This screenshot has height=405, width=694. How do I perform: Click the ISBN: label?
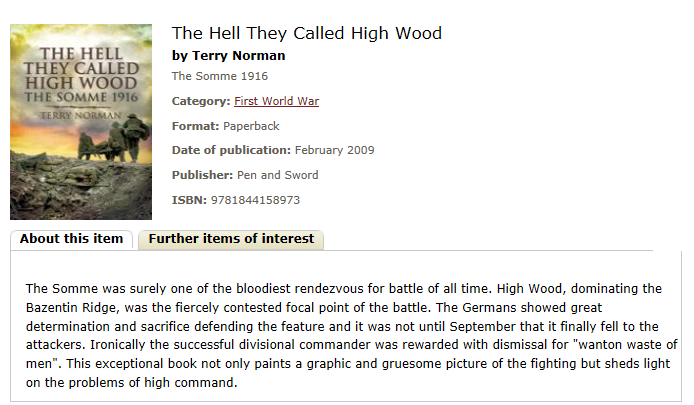coord(189,200)
